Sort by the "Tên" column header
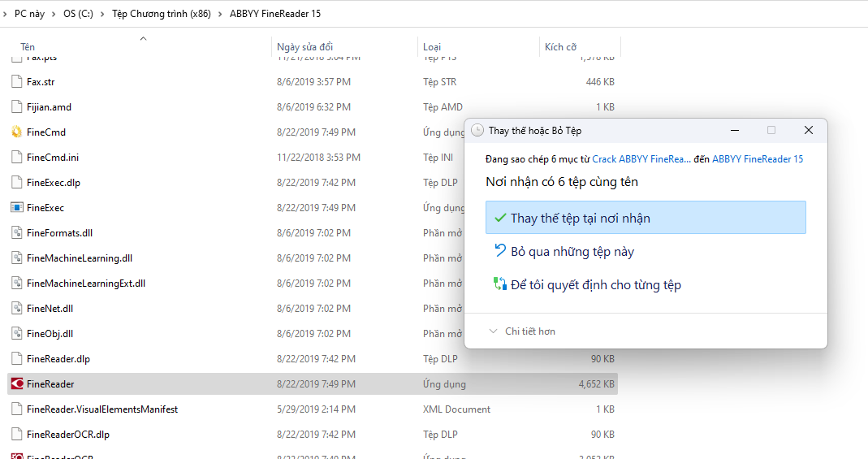The height and width of the screenshot is (459, 868). point(28,47)
